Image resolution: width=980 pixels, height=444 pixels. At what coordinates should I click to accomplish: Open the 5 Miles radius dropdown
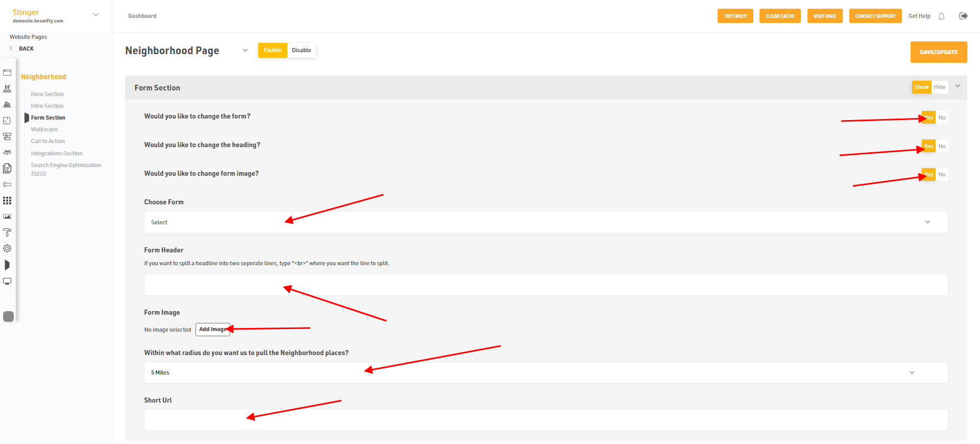pos(546,373)
